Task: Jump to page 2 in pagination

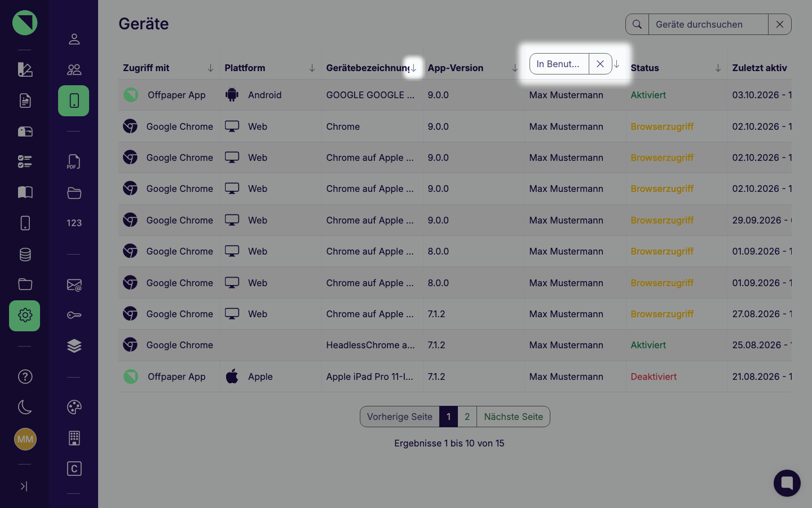Action: click(467, 417)
